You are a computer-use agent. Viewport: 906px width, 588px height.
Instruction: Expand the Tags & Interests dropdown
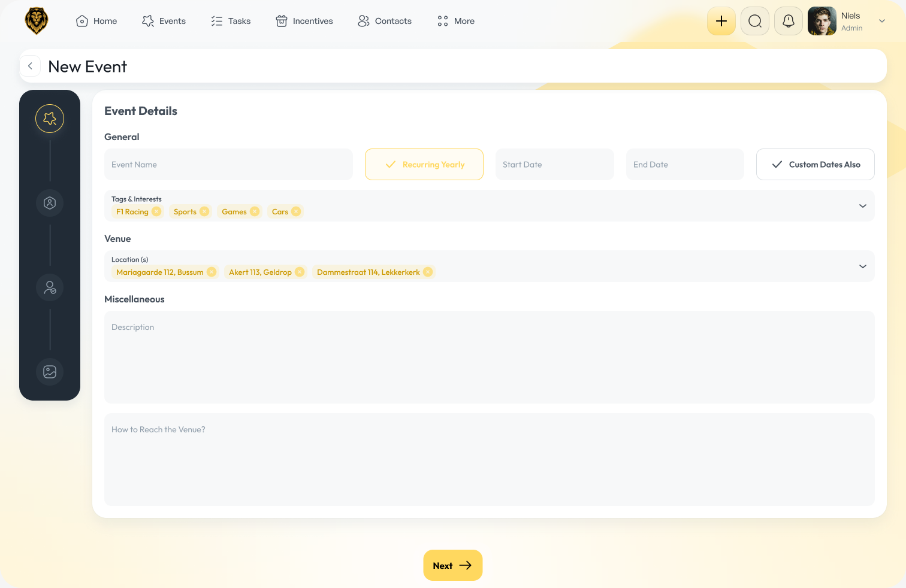(x=863, y=206)
